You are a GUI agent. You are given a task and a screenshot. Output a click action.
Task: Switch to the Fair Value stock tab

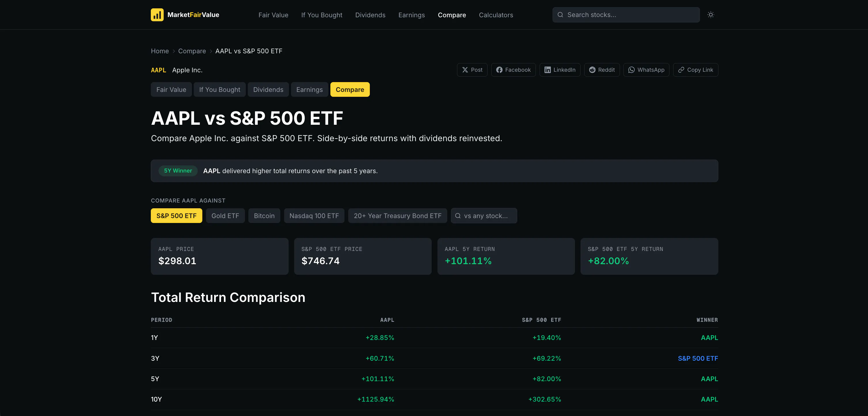click(x=171, y=90)
